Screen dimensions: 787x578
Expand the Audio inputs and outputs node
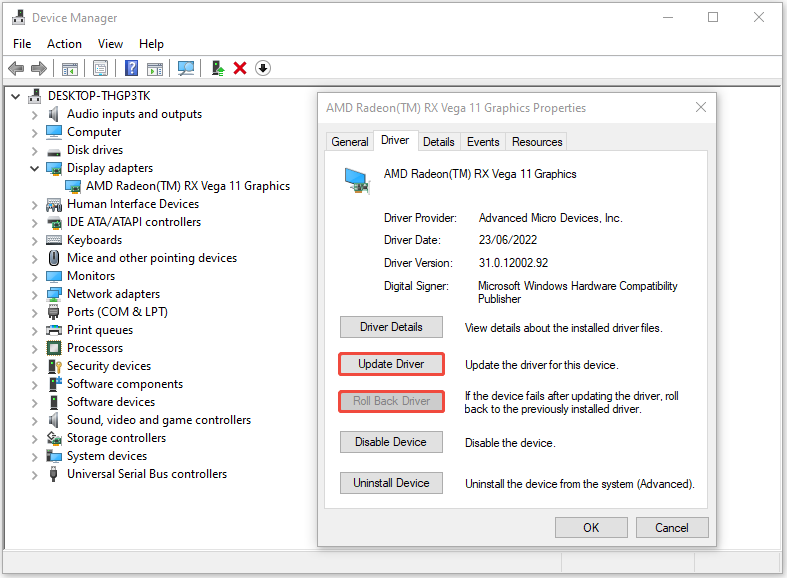coord(35,114)
